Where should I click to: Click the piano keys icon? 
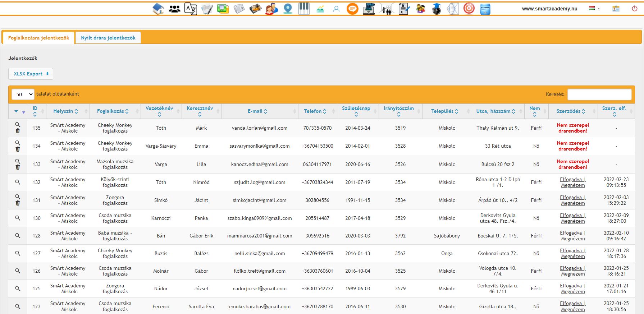pyautogui.click(x=304, y=9)
